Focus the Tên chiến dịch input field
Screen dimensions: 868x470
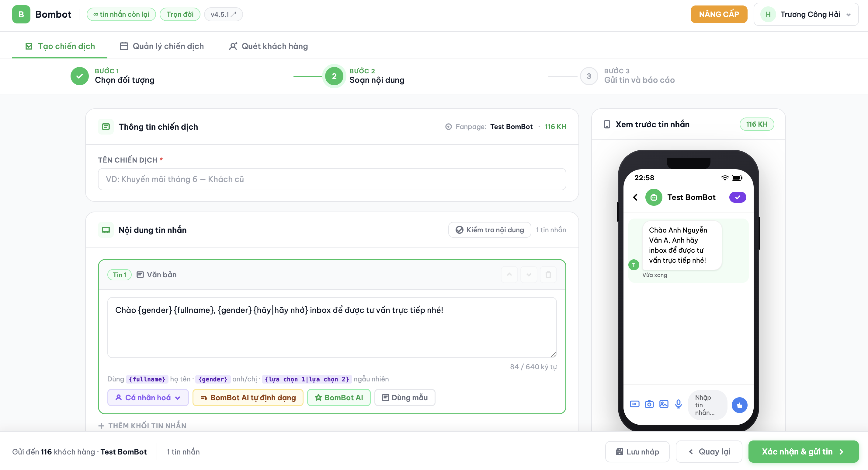coord(332,179)
